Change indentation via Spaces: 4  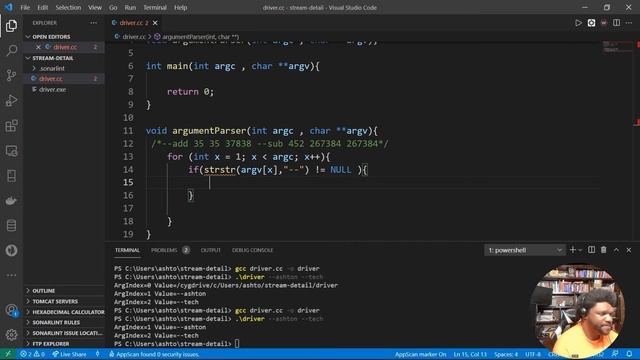[506, 354]
